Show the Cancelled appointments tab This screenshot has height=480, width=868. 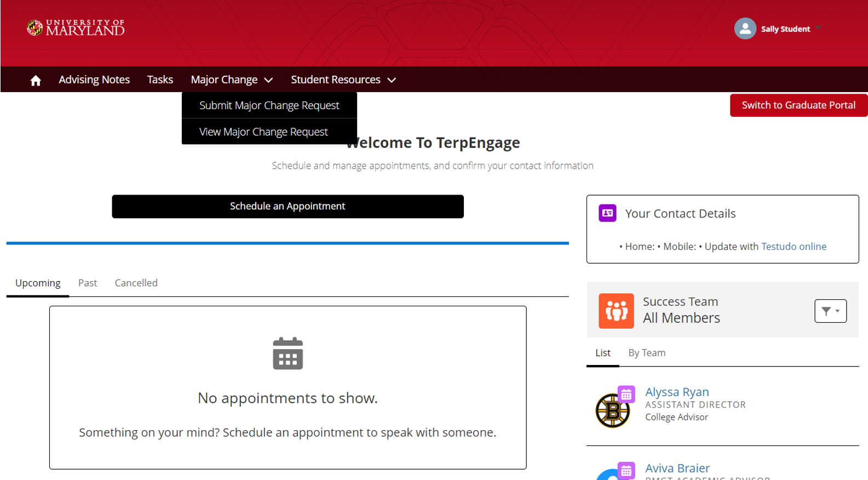click(136, 283)
